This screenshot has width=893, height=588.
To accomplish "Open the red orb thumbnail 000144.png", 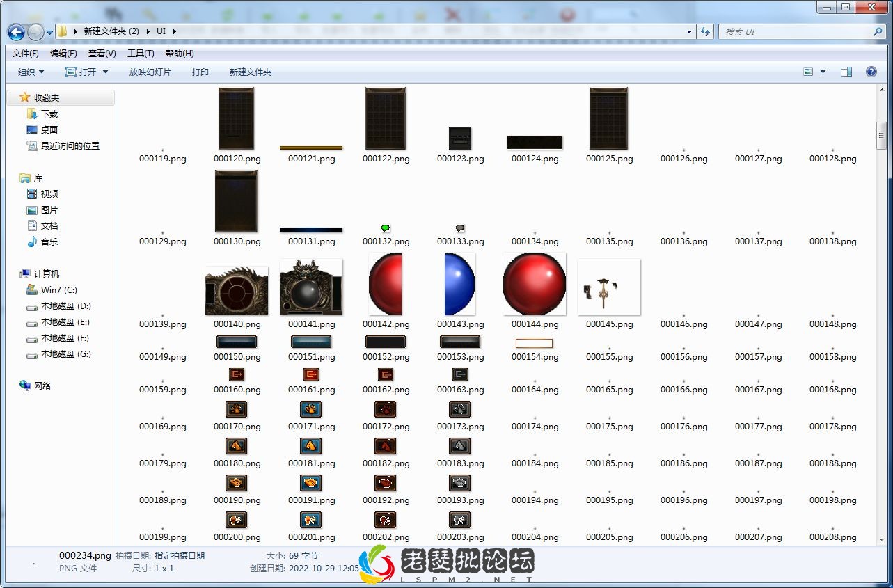I will pos(534,284).
